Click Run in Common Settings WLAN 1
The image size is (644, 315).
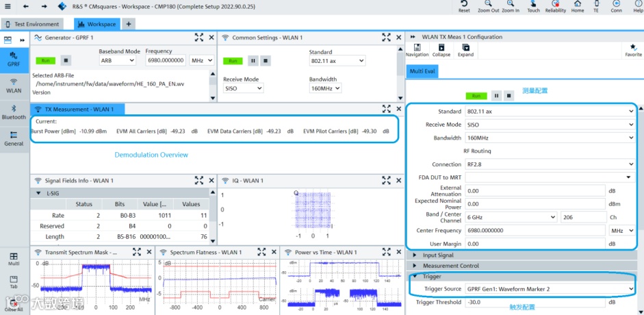[233, 61]
